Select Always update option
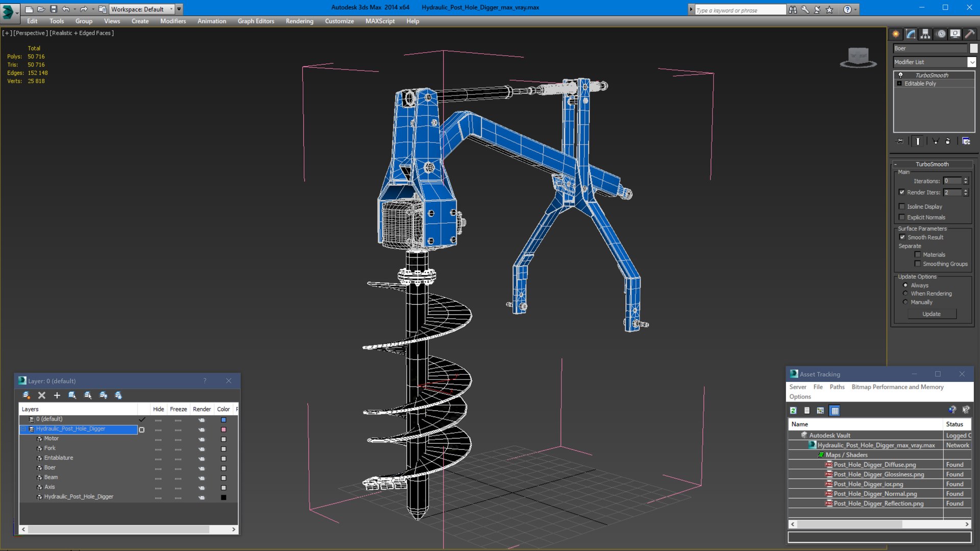 coord(905,285)
